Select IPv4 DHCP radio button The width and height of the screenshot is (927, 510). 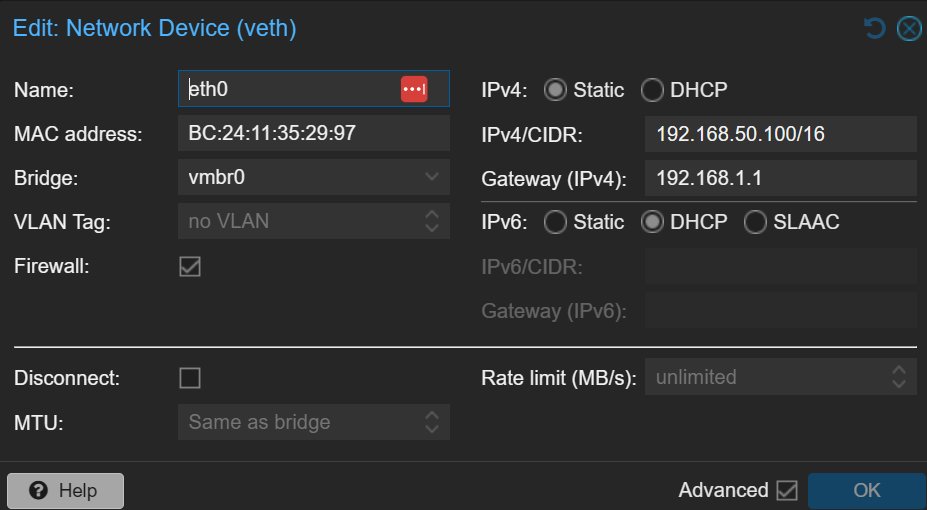652,90
